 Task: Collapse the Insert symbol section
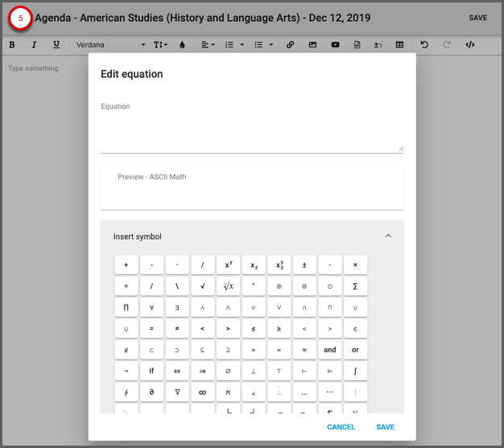tap(388, 236)
